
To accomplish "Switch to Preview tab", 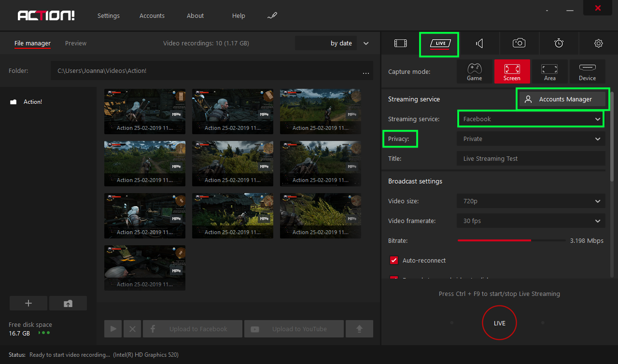I will 76,43.
